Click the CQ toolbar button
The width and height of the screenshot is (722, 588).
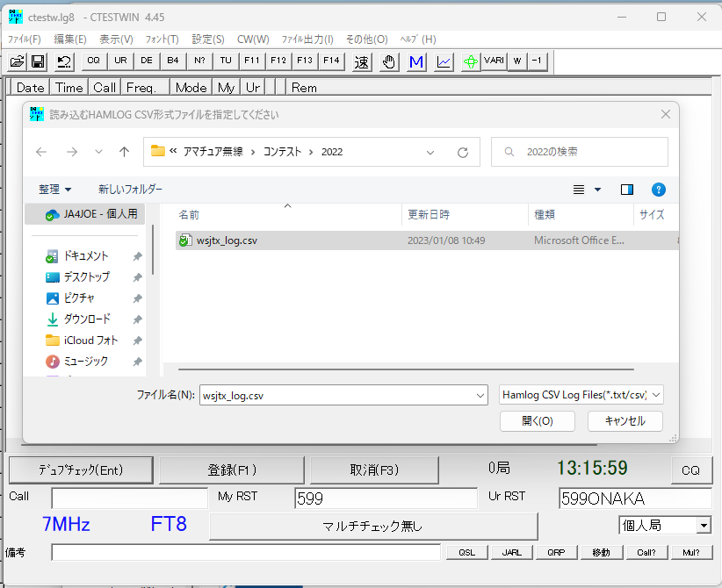click(x=93, y=61)
